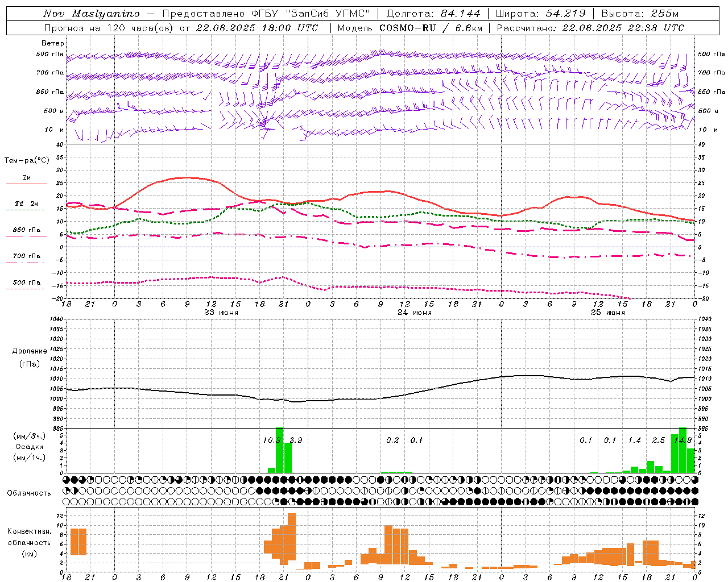This screenshot has width=728, height=582.
Task: Click the '850 гПа' temperature legend label
Action: (27, 230)
